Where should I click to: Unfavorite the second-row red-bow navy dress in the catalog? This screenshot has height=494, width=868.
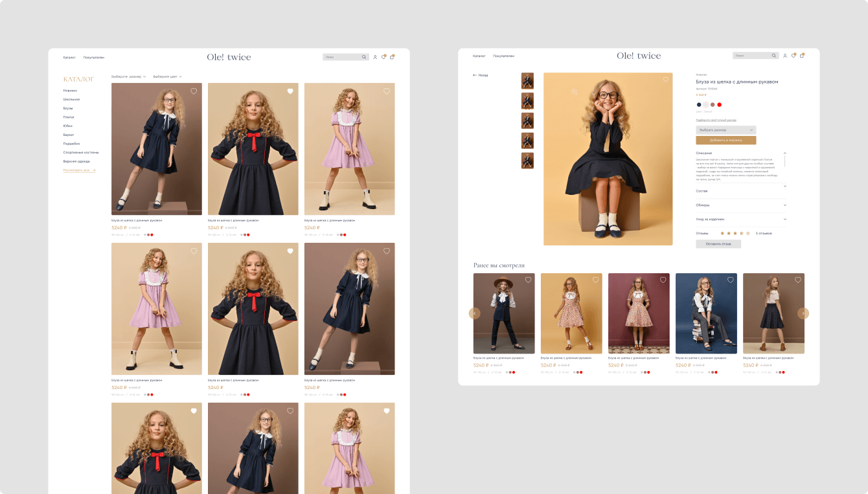290,251
